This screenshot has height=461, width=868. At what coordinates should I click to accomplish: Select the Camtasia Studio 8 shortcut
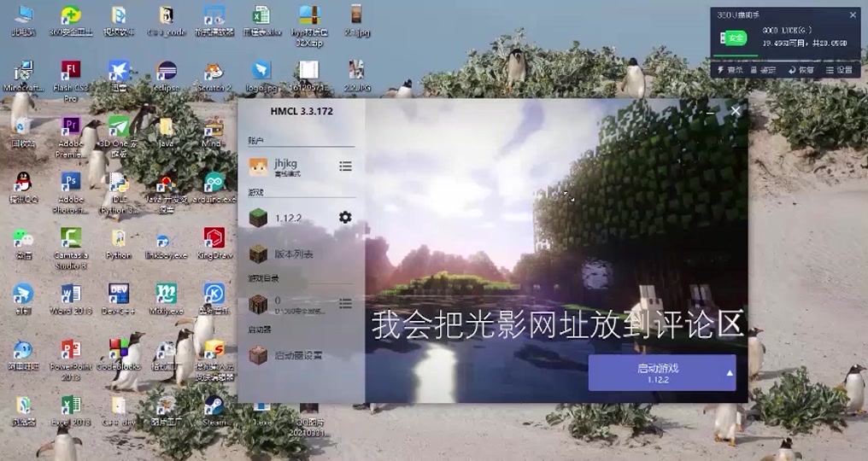[x=71, y=248]
